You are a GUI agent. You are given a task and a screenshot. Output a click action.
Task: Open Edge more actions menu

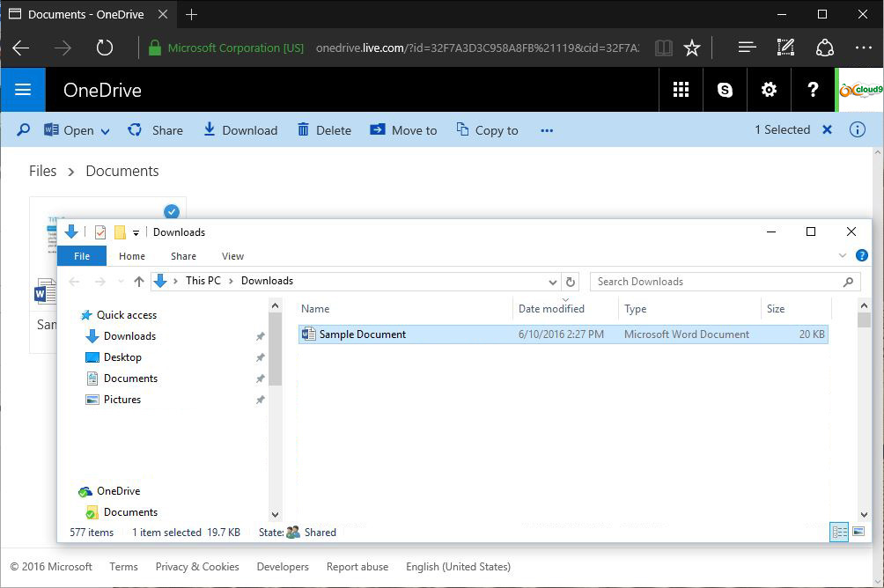(x=863, y=48)
